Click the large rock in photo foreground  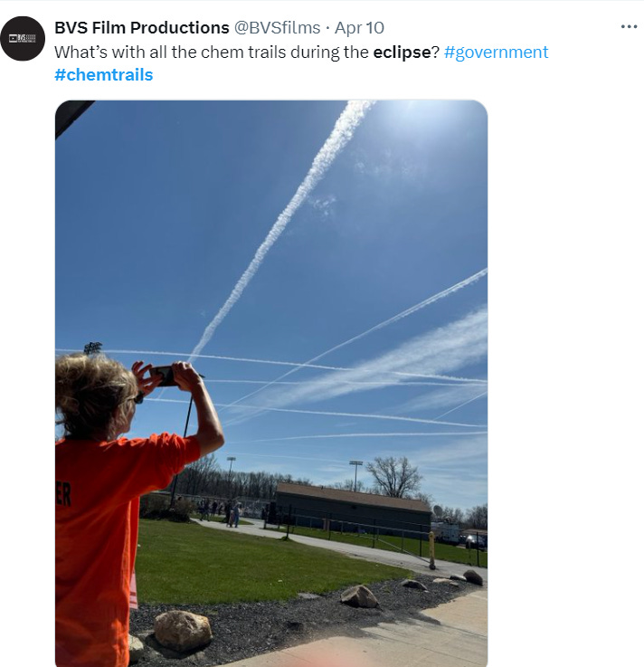183,631
